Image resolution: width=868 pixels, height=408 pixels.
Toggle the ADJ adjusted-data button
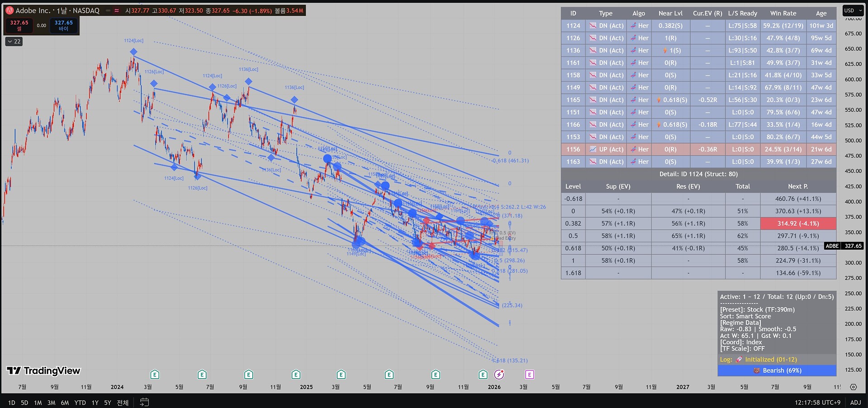click(x=855, y=403)
